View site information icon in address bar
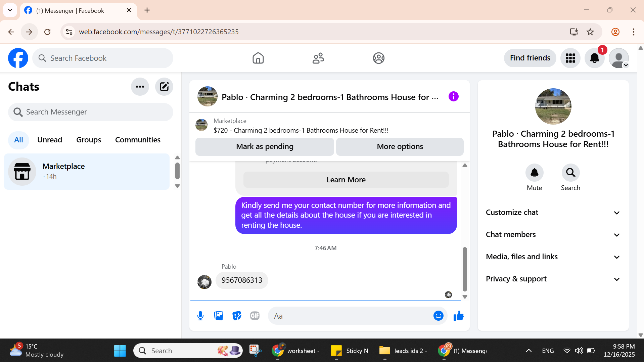 click(x=69, y=32)
